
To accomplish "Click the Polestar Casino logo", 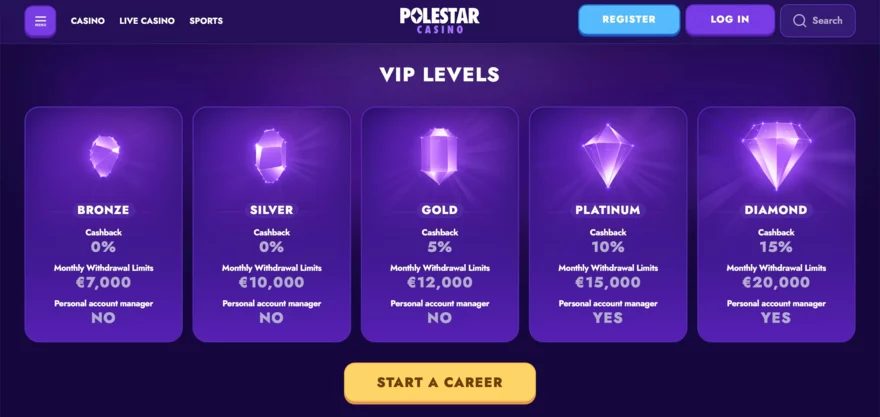I will coord(439,20).
